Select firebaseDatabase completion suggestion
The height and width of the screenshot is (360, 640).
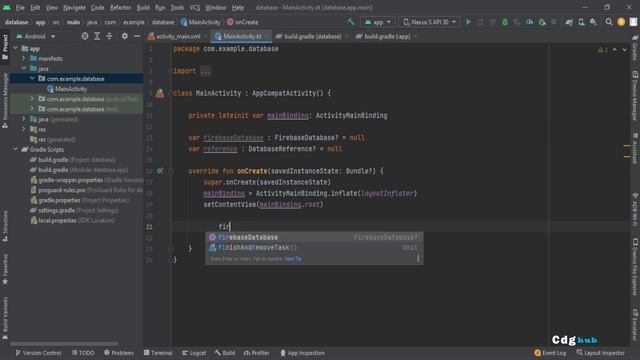click(x=314, y=237)
